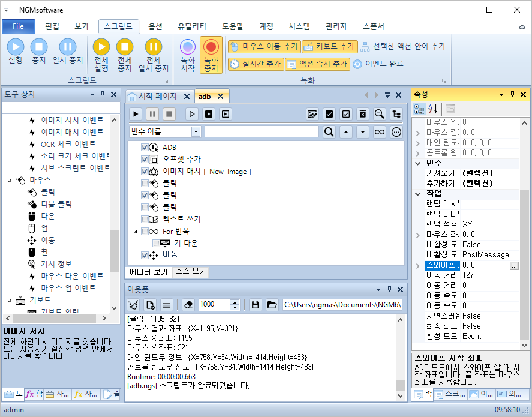This screenshot has height=417, width=532.
Task: Open the 시작 페이지 document tab
Action: pos(157,96)
